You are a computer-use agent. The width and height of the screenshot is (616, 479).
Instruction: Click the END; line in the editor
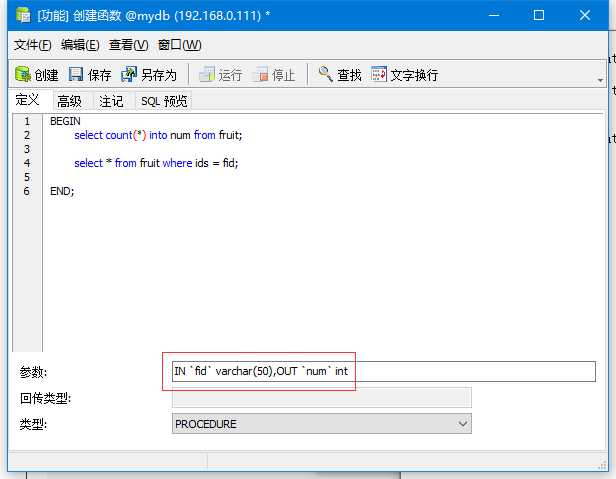coord(62,191)
